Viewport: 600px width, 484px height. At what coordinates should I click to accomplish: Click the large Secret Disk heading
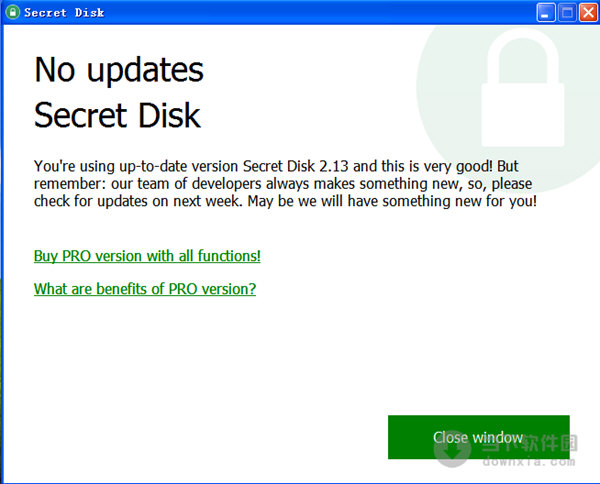117,115
